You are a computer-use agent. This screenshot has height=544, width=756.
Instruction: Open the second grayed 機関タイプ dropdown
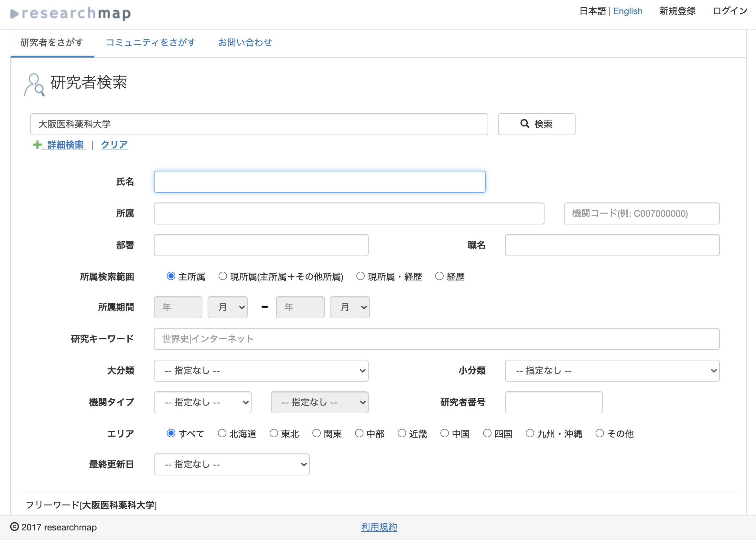click(x=320, y=402)
